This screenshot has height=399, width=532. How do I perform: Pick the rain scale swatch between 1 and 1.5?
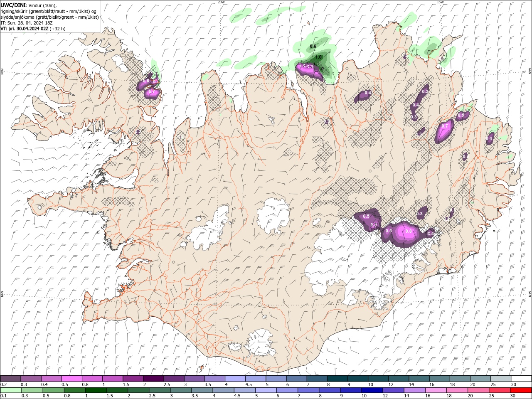click(x=96, y=390)
